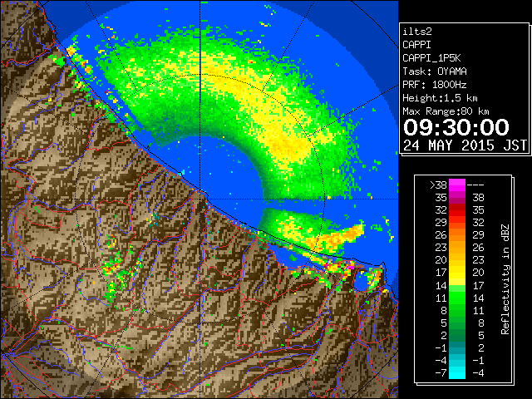Click the 'ilts2' label
The width and height of the screenshot is (532, 399).
tap(417, 32)
